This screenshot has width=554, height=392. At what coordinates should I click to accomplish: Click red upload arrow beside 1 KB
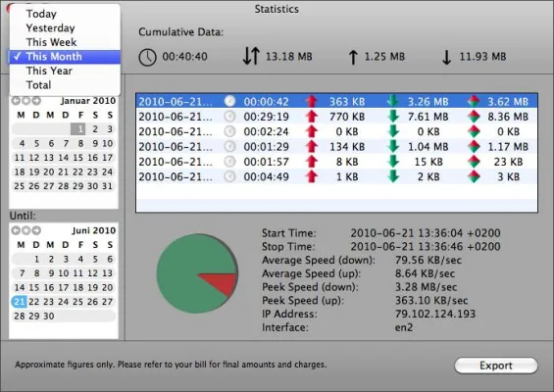point(311,176)
